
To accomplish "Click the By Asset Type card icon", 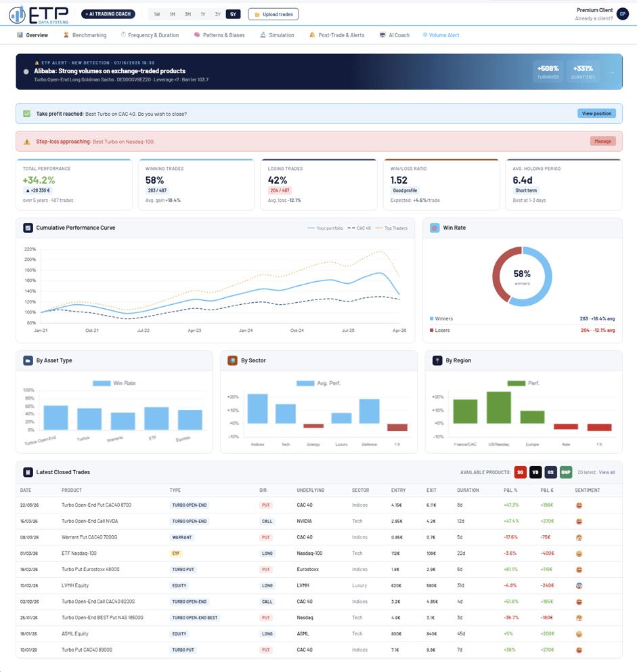I will click(28, 361).
